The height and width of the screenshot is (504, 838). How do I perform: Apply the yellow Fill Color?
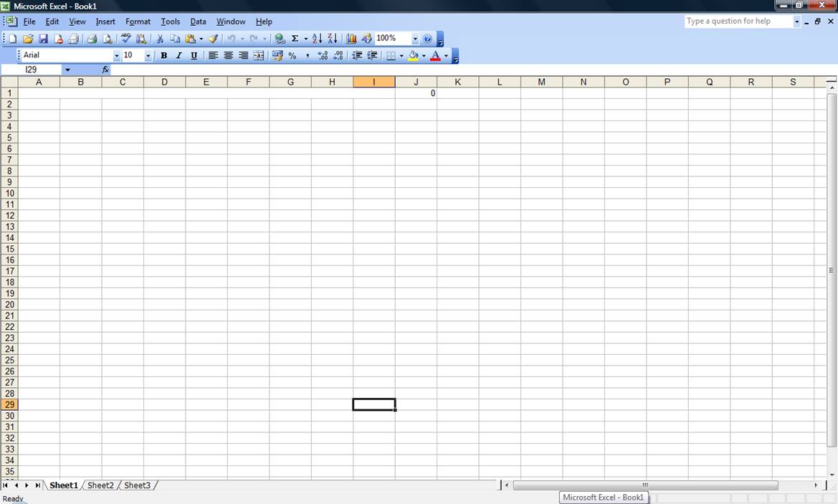413,56
